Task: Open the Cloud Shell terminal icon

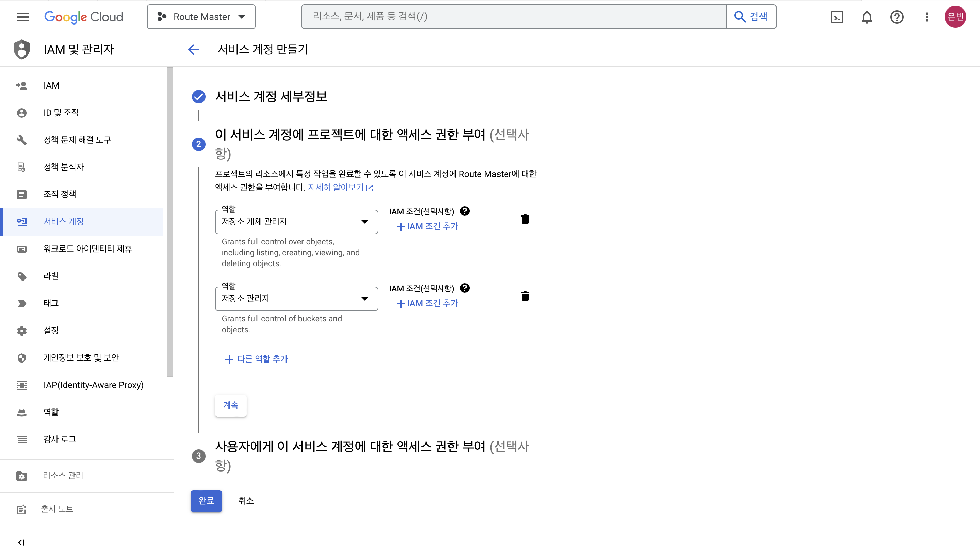Action: tap(836, 17)
